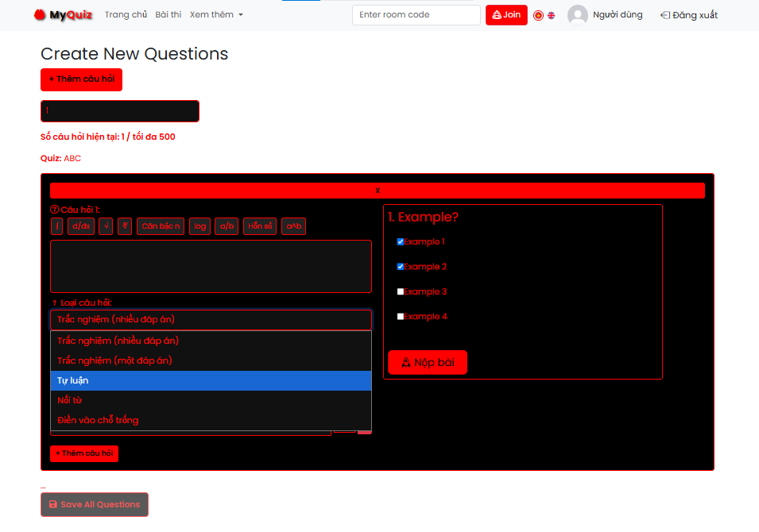Uncheck the Example 1 checkbox
Viewport: 759px width, 532px height.
[400, 242]
